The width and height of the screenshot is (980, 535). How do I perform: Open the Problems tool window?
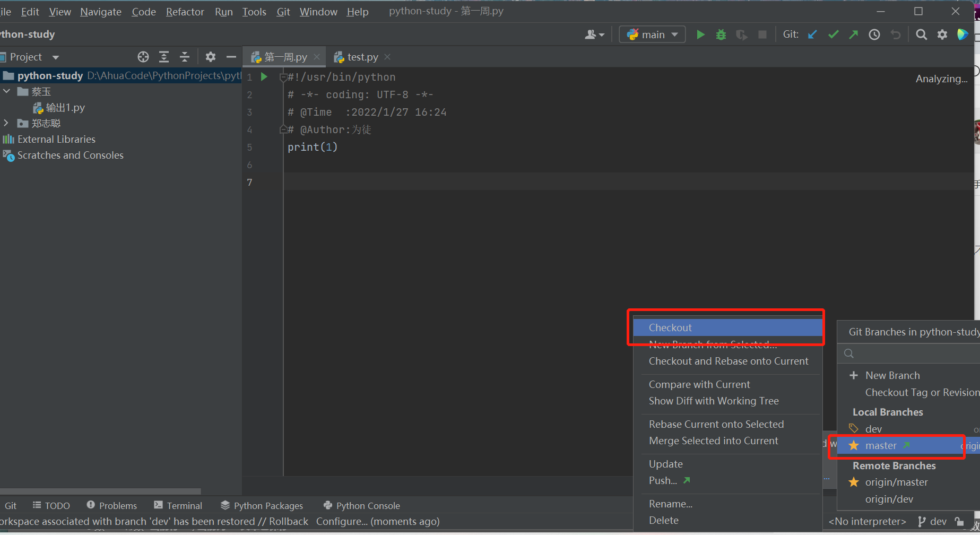(x=111, y=505)
